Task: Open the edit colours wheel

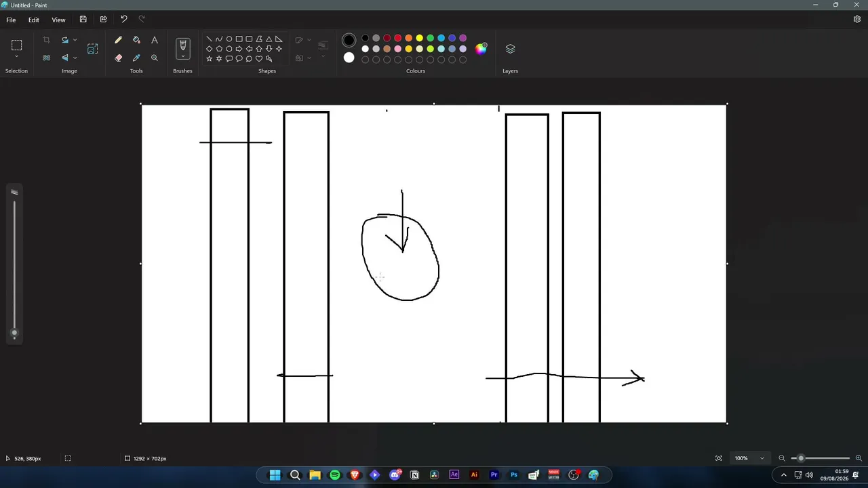Action: pos(481,48)
